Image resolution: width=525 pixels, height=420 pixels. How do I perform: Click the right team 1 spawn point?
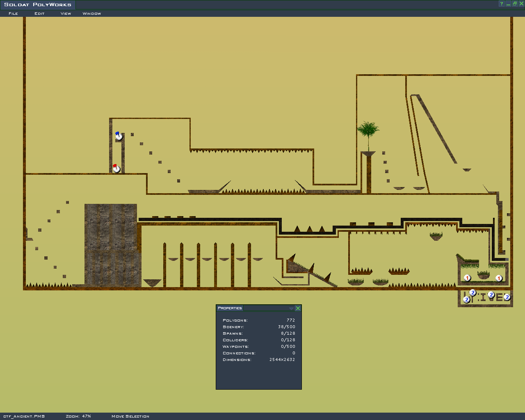click(499, 278)
